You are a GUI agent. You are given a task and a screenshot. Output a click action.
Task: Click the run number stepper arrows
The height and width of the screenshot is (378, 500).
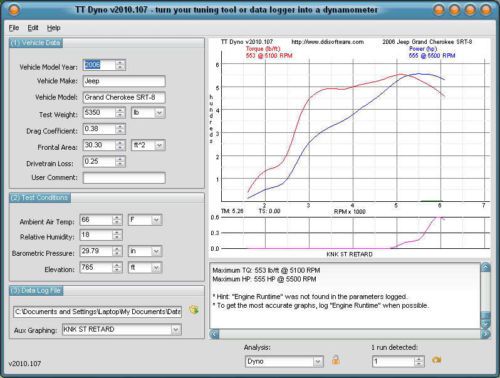419,361
